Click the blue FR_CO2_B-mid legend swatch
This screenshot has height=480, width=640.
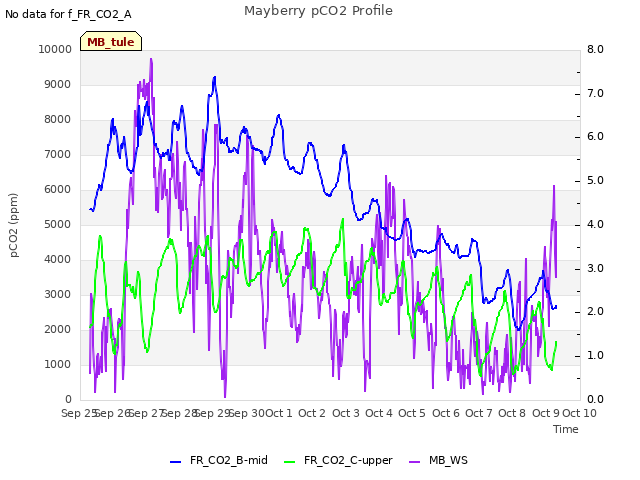(x=176, y=462)
